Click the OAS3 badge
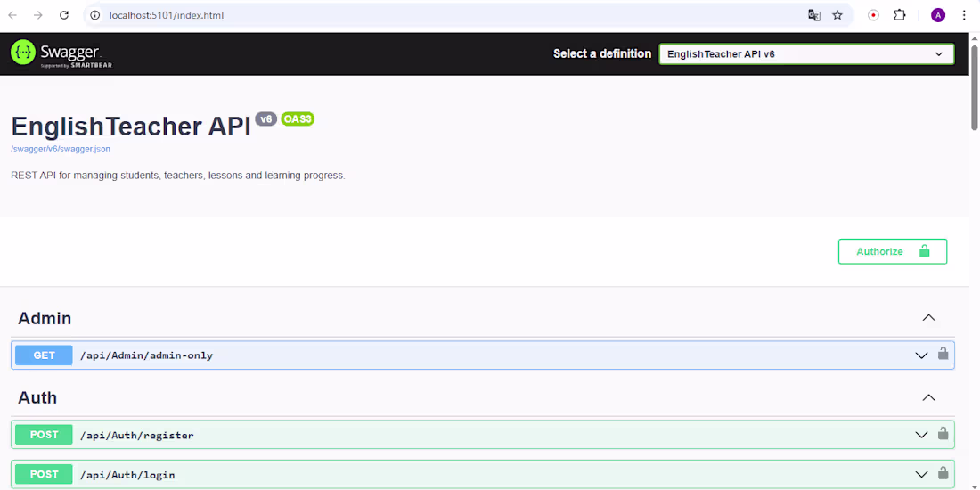Viewport: 980px width, 490px height. point(298,118)
